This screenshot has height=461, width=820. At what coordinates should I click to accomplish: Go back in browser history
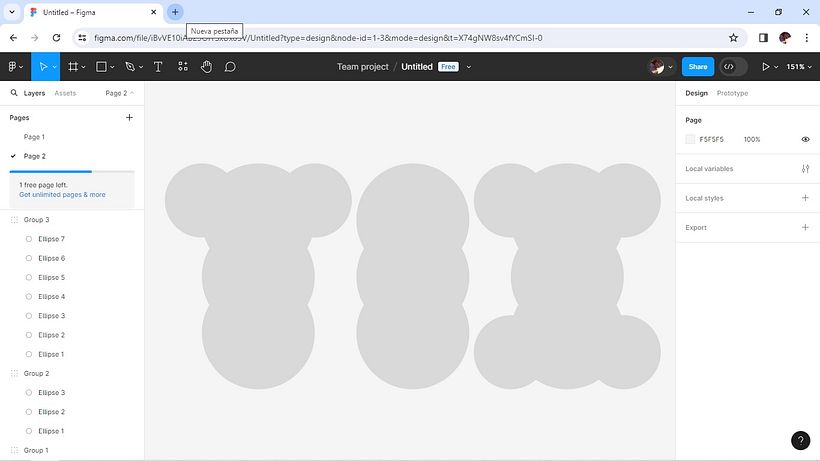[x=14, y=38]
